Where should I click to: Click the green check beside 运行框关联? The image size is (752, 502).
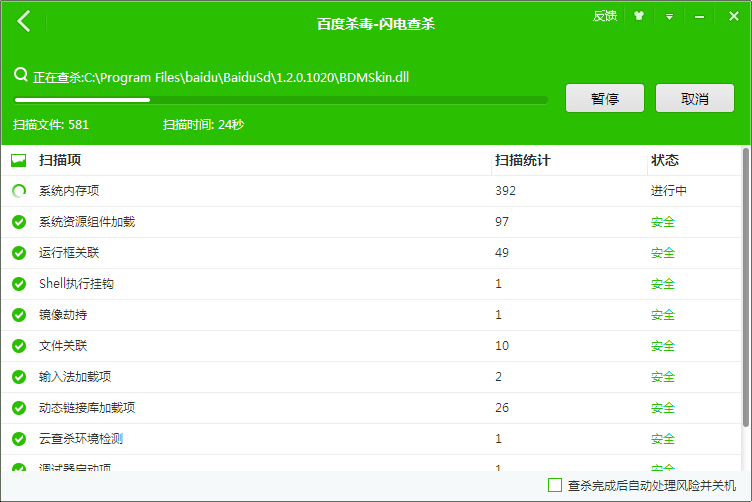(19, 253)
